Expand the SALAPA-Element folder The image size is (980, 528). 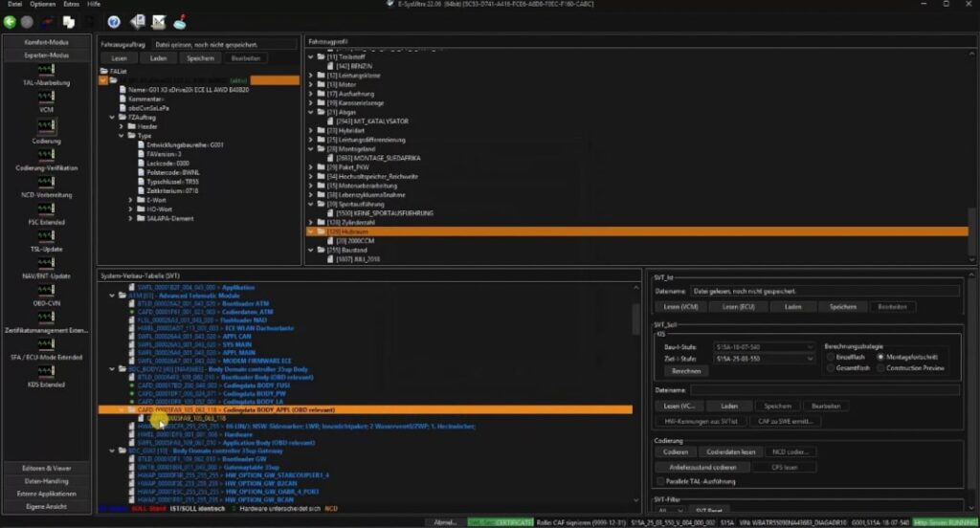click(131, 220)
